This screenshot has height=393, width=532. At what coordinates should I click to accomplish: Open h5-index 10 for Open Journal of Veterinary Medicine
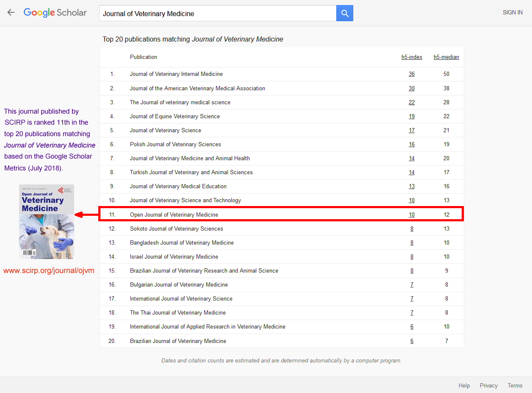pos(412,215)
